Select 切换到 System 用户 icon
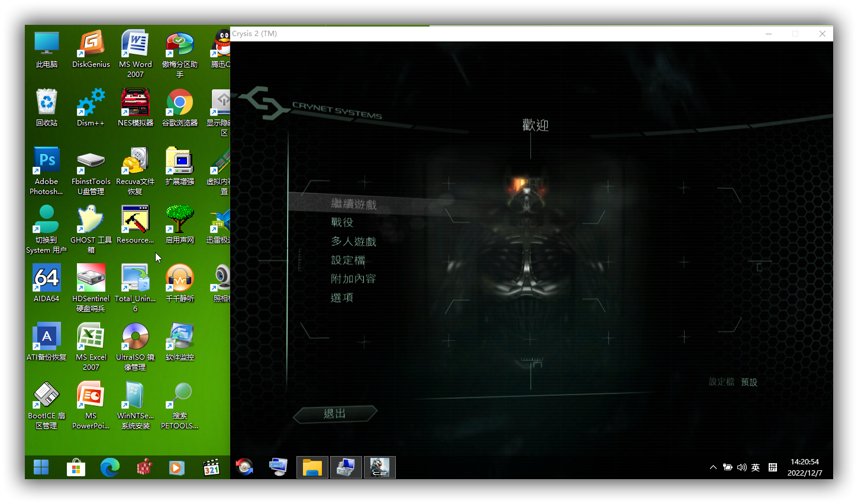 [47, 230]
